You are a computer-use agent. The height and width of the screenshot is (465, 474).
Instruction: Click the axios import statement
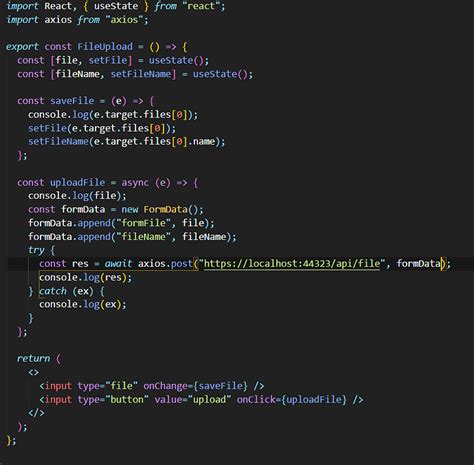pyautogui.click(x=77, y=20)
